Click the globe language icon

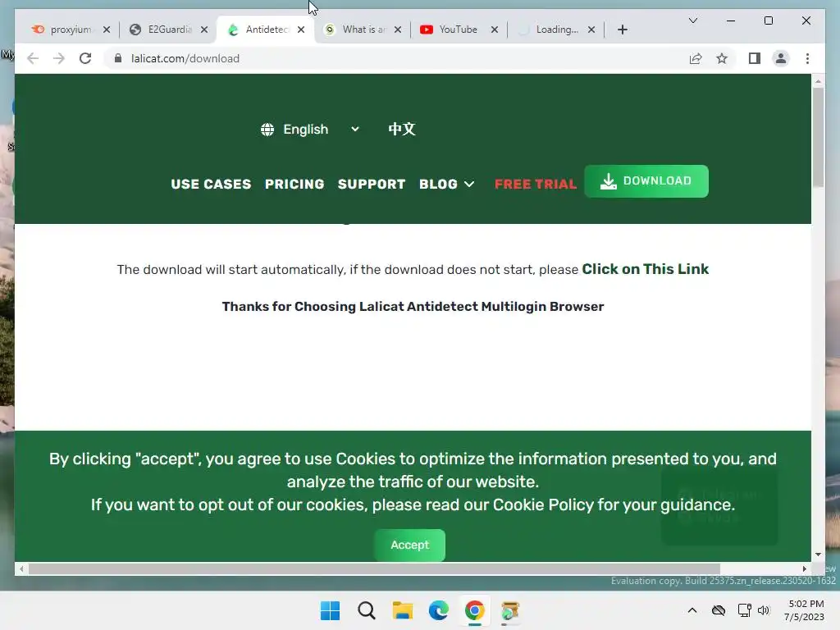[267, 129]
